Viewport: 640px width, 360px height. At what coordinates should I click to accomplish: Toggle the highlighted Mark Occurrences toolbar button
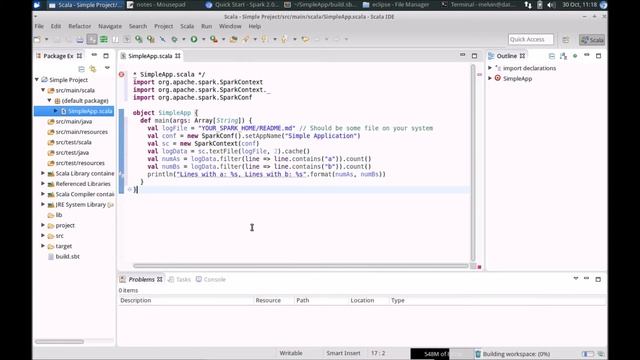point(92,39)
